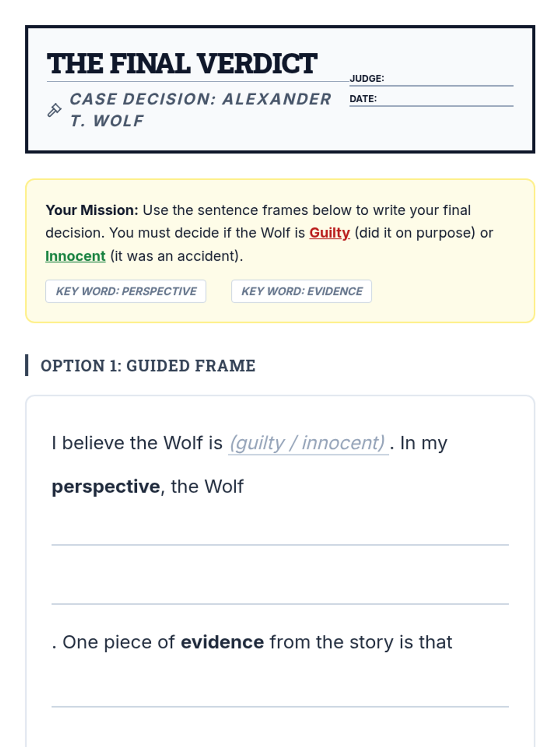Click the bold word "perspective" in the frame
Image resolution: width=560 pixels, height=747 pixels.
(x=106, y=487)
